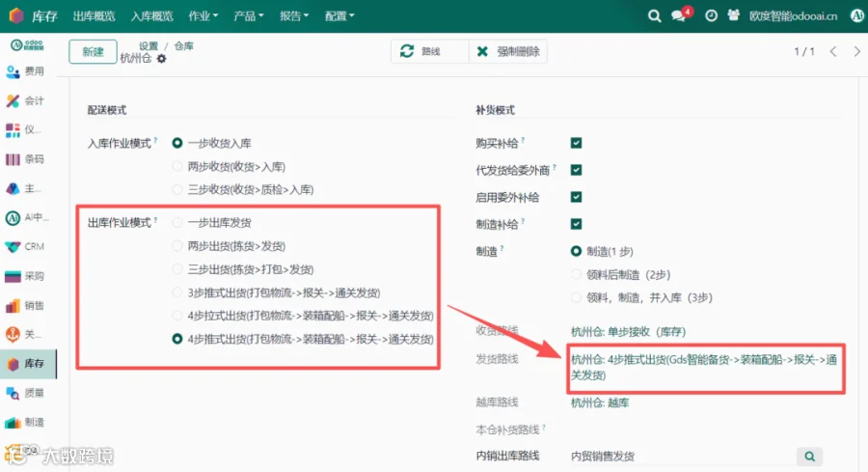This screenshot has width=868, height=472.
Task: Open the 条码 app in sidebar
Action: pyautogui.click(x=25, y=159)
